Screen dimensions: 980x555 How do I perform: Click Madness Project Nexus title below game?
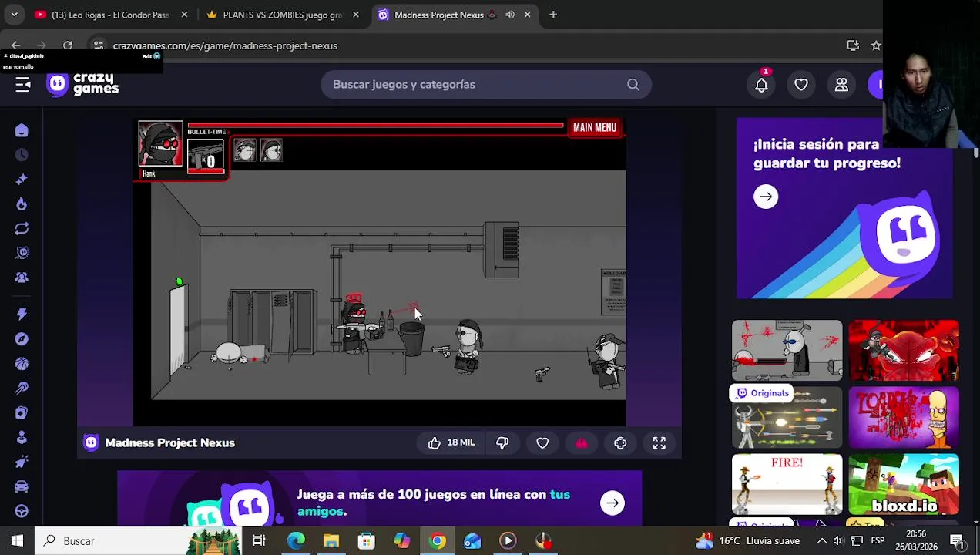[169, 442]
